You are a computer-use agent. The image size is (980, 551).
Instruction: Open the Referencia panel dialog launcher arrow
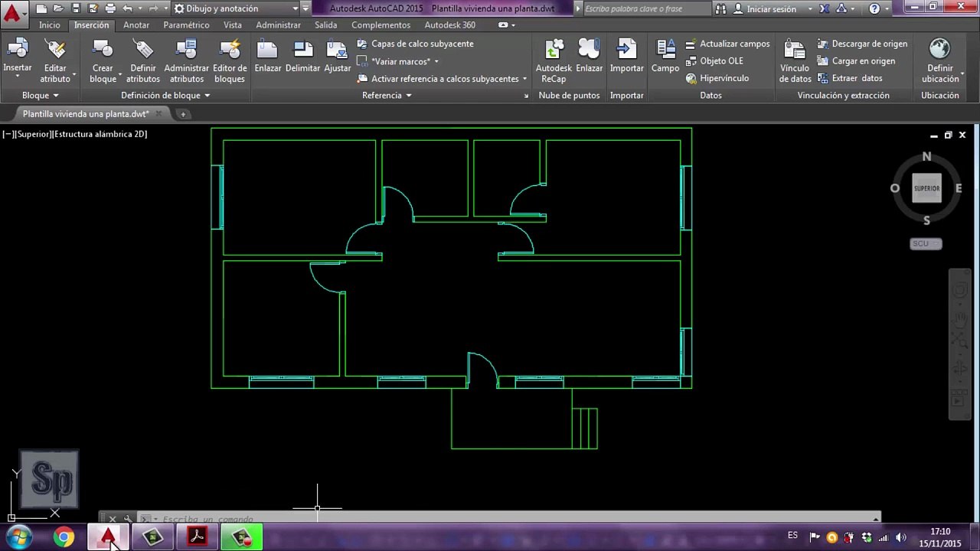pyautogui.click(x=526, y=96)
